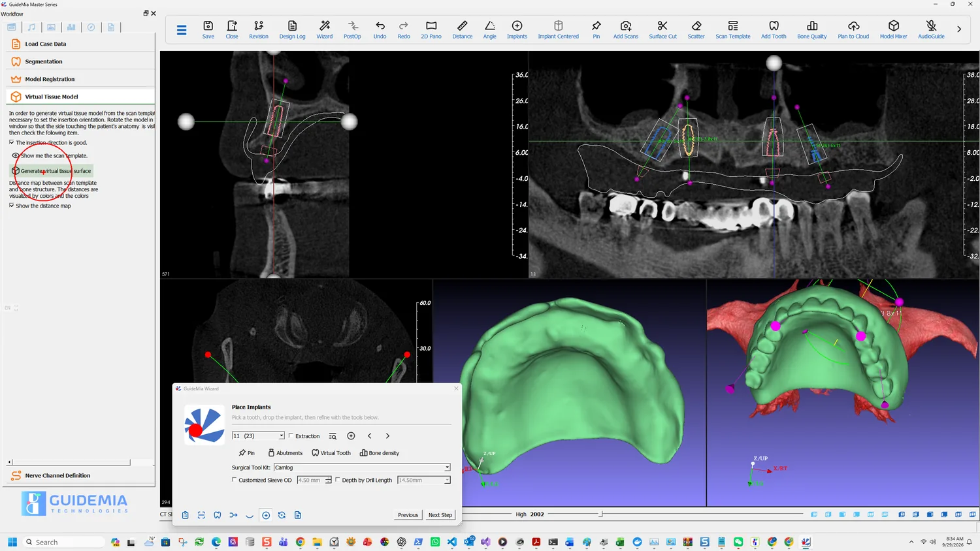Enable the Extraction checkbox in wizard

tap(291, 436)
